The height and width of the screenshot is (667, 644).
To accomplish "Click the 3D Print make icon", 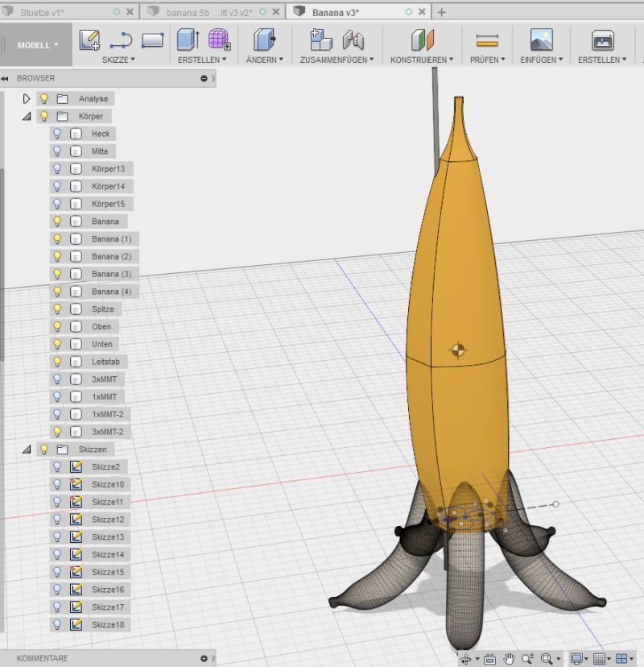I will 603,40.
